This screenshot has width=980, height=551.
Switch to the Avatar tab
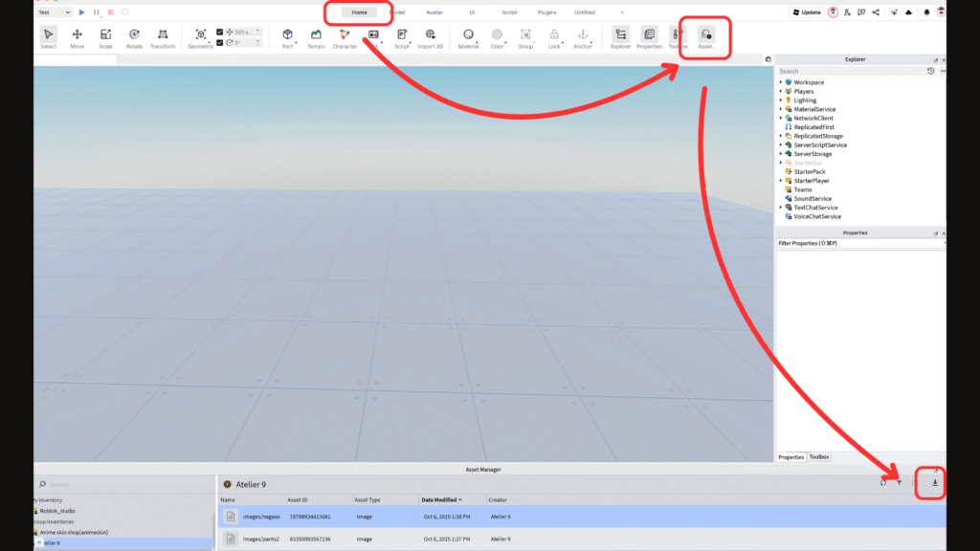click(x=434, y=12)
